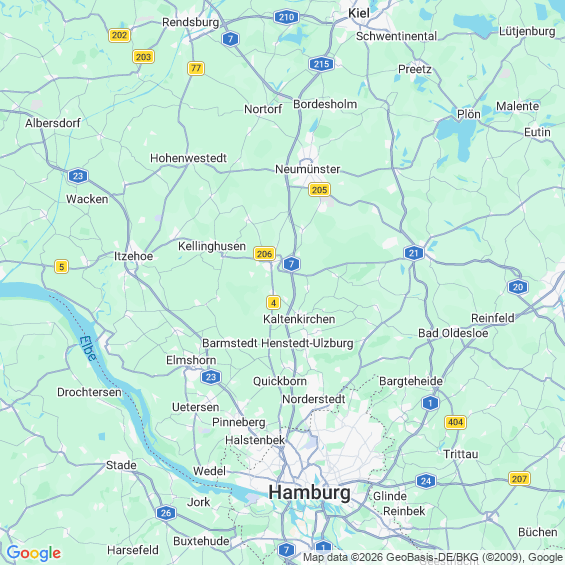Click the Neumünster town label
This screenshot has height=565, width=565.
coord(307,169)
